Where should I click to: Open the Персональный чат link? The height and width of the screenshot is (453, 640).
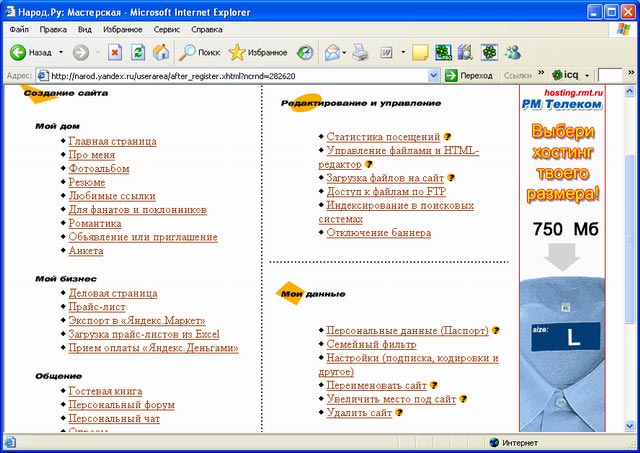tap(114, 418)
